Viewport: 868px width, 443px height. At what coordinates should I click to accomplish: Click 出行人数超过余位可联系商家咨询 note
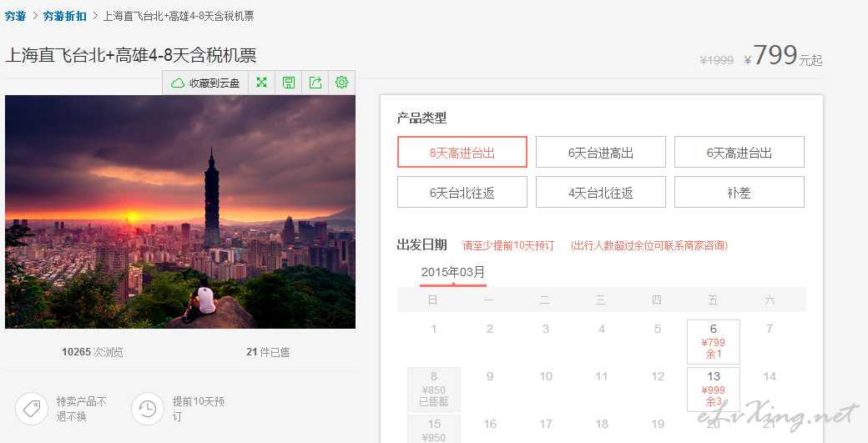pyautogui.click(x=649, y=245)
